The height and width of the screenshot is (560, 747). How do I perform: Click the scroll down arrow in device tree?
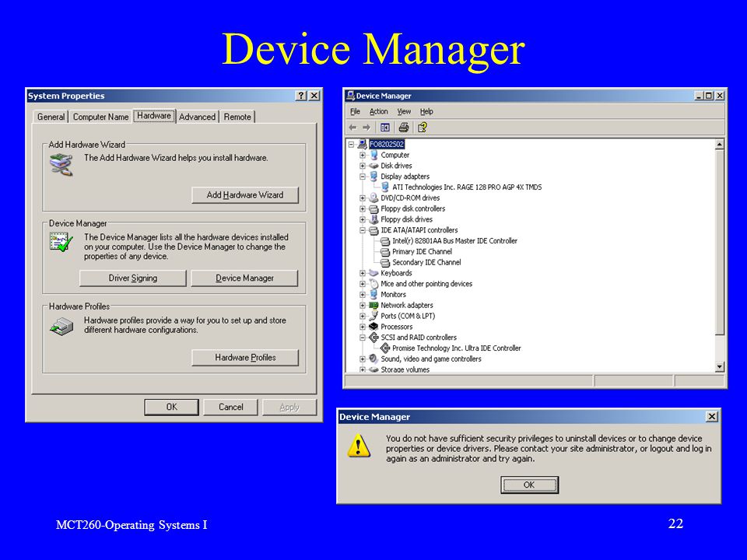[719, 366]
